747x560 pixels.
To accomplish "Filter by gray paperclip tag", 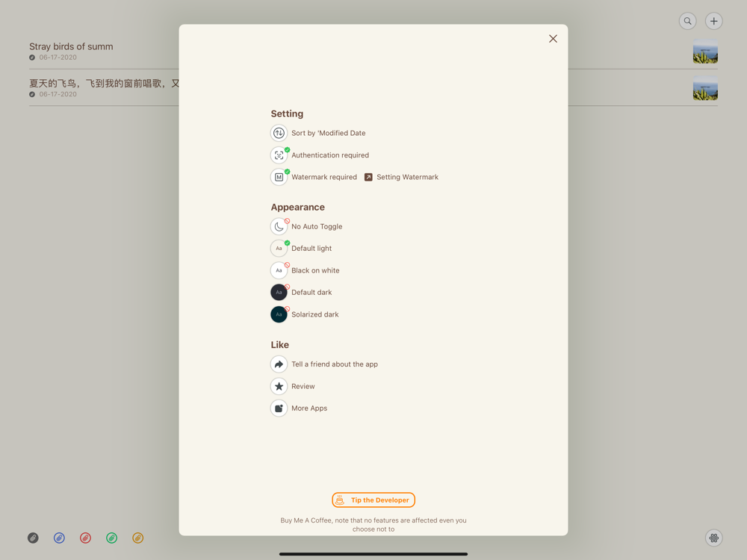I will coord(33,538).
